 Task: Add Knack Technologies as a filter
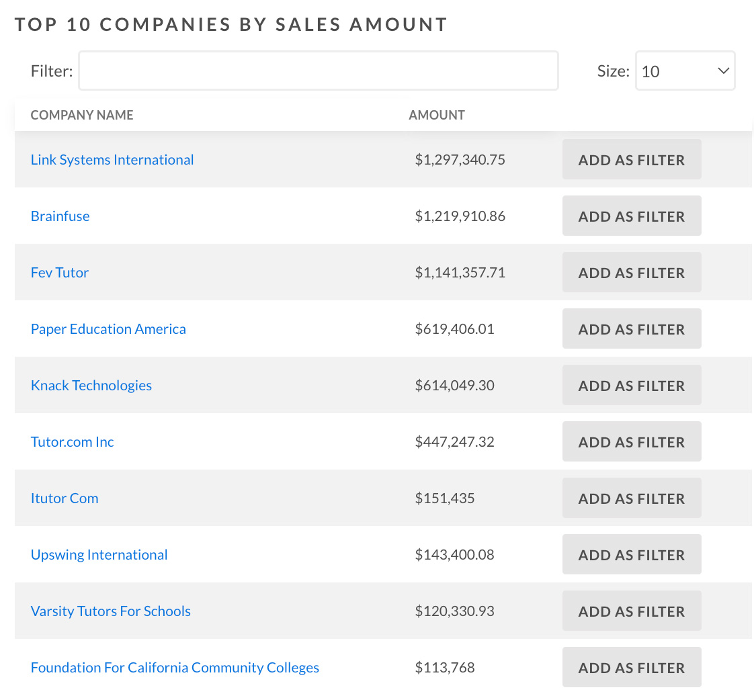click(631, 386)
